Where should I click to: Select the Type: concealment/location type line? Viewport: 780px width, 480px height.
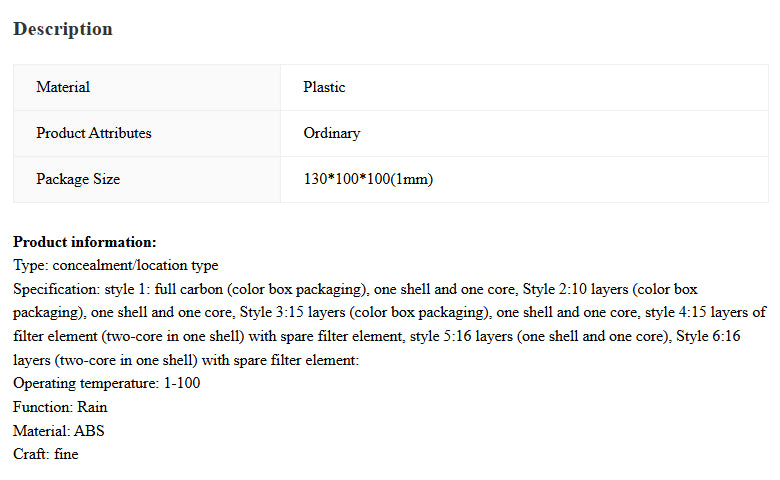tap(115, 265)
